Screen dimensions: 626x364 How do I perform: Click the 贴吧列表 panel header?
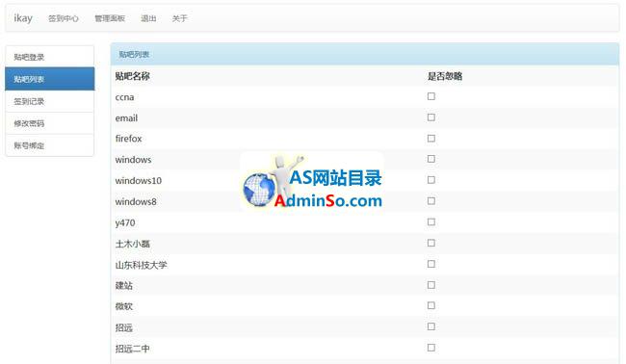click(x=365, y=54)
